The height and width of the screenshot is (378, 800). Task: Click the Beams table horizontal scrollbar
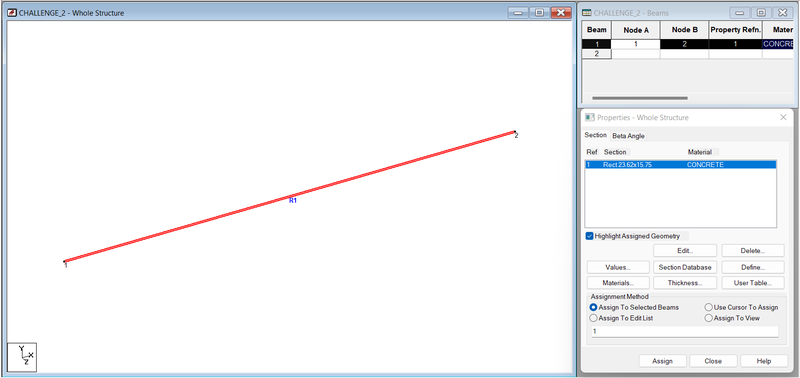tap(640, 98)
